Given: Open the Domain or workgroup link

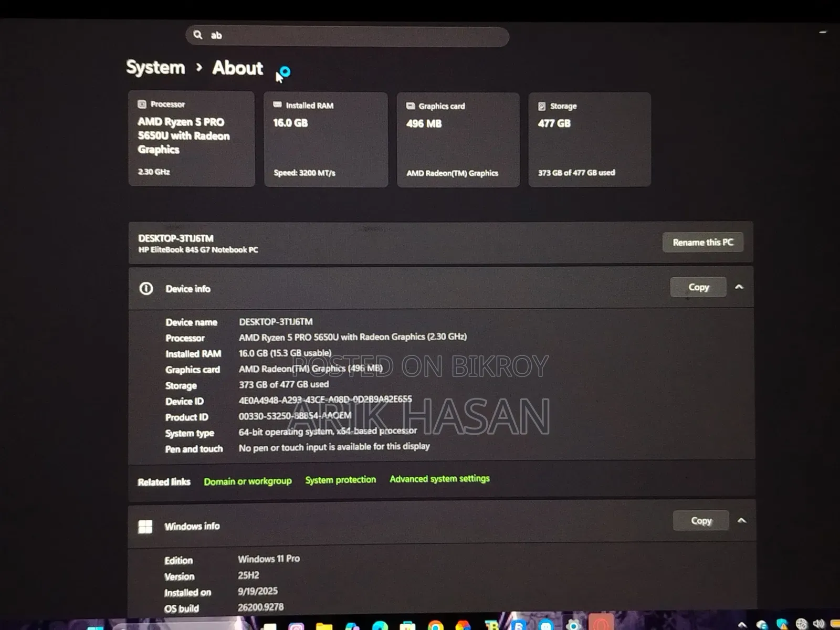Looking at the screenshot, I should 248,481.
